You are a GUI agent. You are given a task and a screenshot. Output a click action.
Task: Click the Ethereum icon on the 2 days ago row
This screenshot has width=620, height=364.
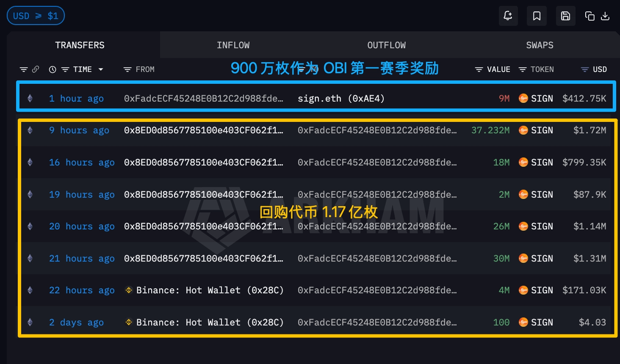30,322
